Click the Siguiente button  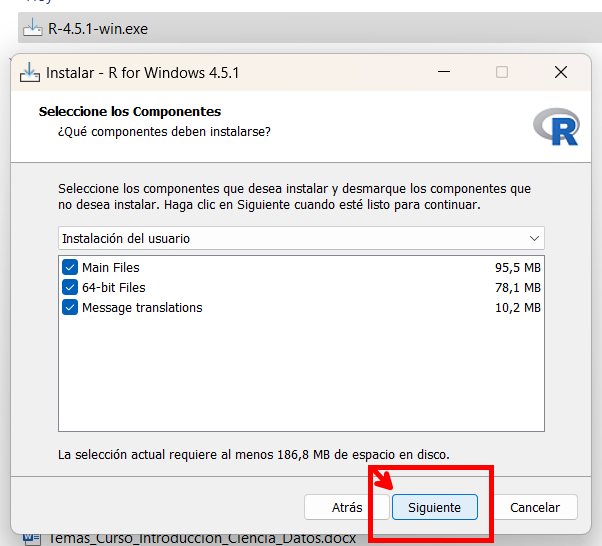pos(435,507)
